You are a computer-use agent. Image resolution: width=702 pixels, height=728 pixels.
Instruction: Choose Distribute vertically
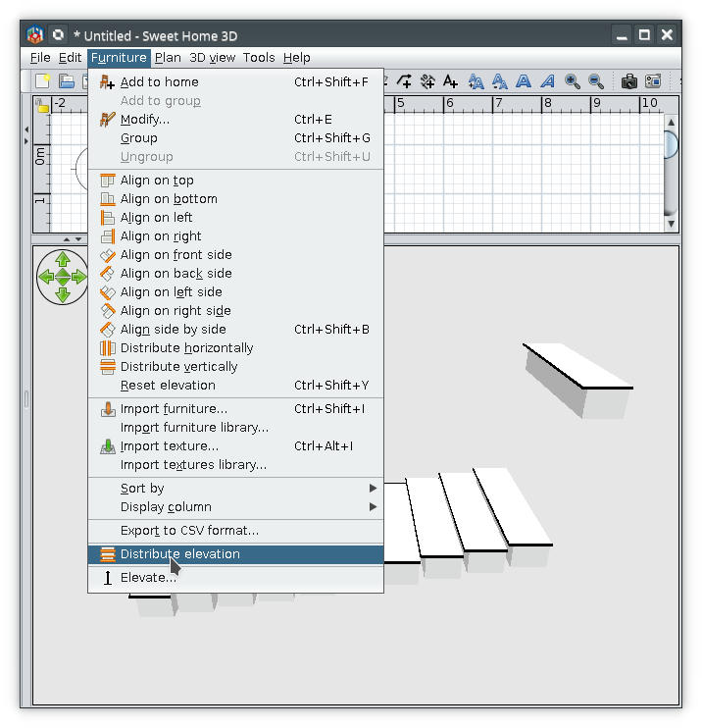point(235,366)
